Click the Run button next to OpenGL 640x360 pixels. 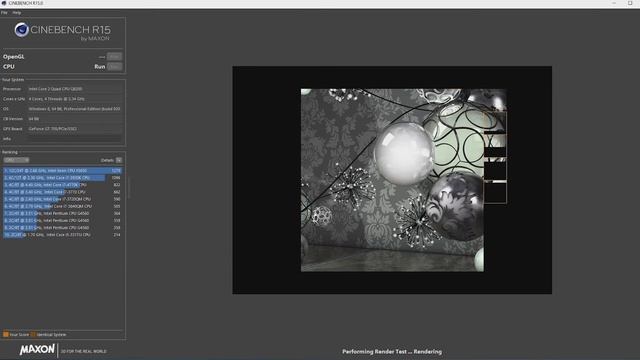(x=115, y=57)
